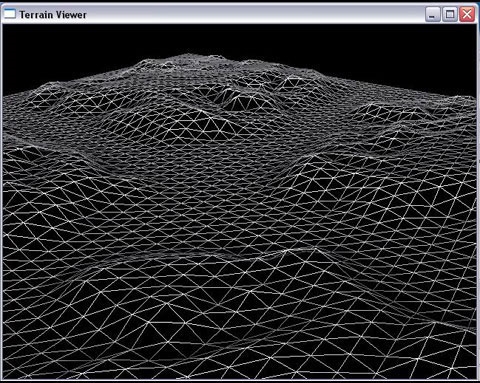
Task: Minimize the Terrain Viewer window
Action: tap(432, 15)
